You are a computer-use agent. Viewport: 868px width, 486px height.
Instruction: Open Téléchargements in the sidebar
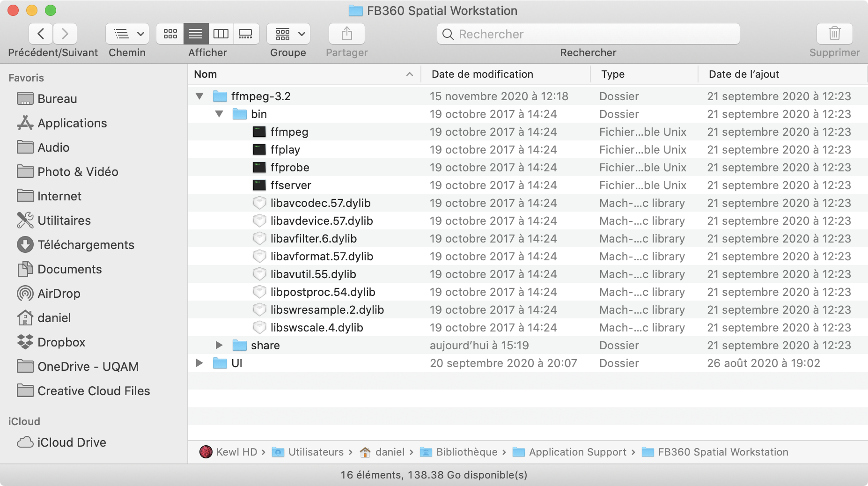tap(86, 245)
